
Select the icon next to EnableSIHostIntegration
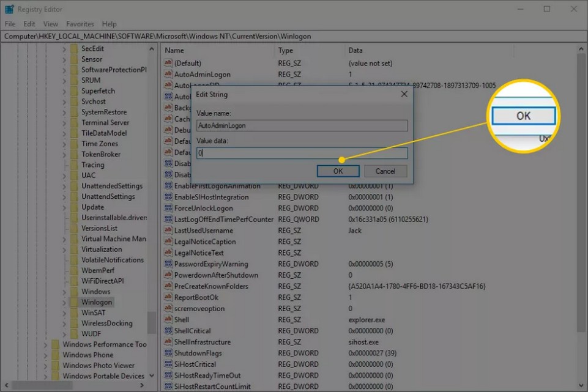click(168, 197)
